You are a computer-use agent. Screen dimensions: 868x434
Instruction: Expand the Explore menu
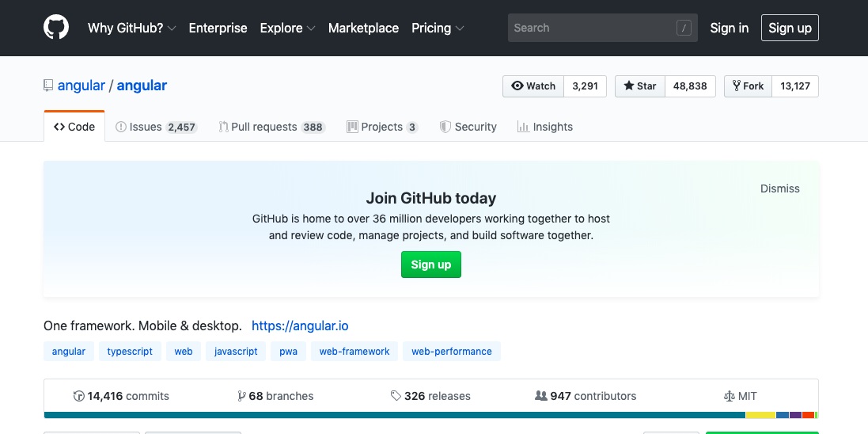(x=288, y=28)
